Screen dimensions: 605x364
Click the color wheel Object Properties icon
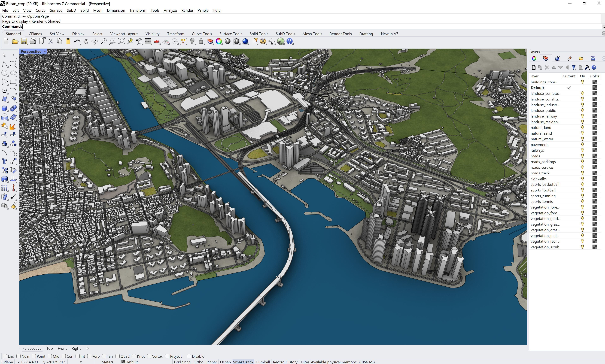point(219,41)
